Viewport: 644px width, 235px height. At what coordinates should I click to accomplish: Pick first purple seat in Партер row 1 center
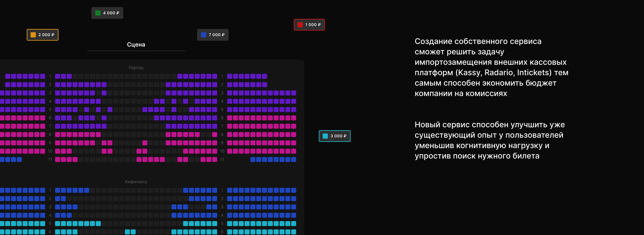click(57, 76)
